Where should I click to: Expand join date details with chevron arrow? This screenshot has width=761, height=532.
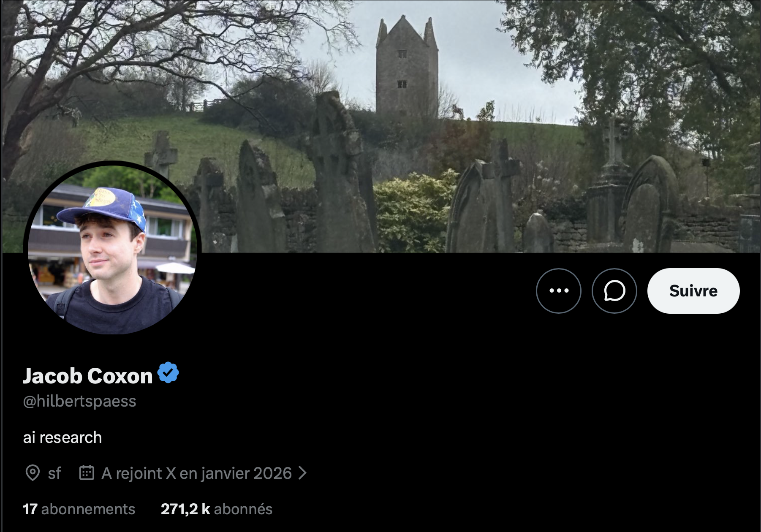pos(302,473)
